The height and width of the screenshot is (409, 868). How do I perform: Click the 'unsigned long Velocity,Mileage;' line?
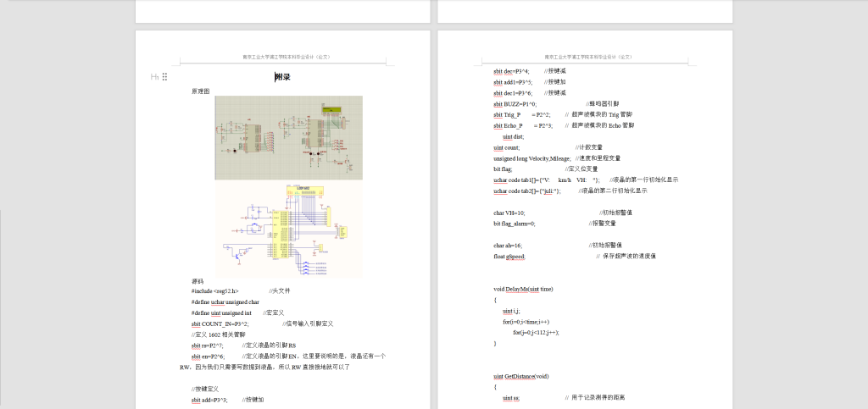[x=532, y=158]
